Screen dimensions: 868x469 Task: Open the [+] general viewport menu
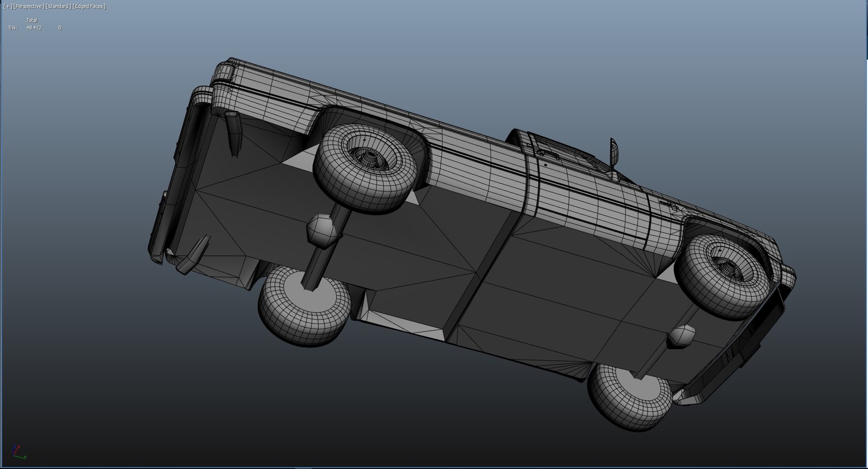pyautogui.click(x=8, y=6)
